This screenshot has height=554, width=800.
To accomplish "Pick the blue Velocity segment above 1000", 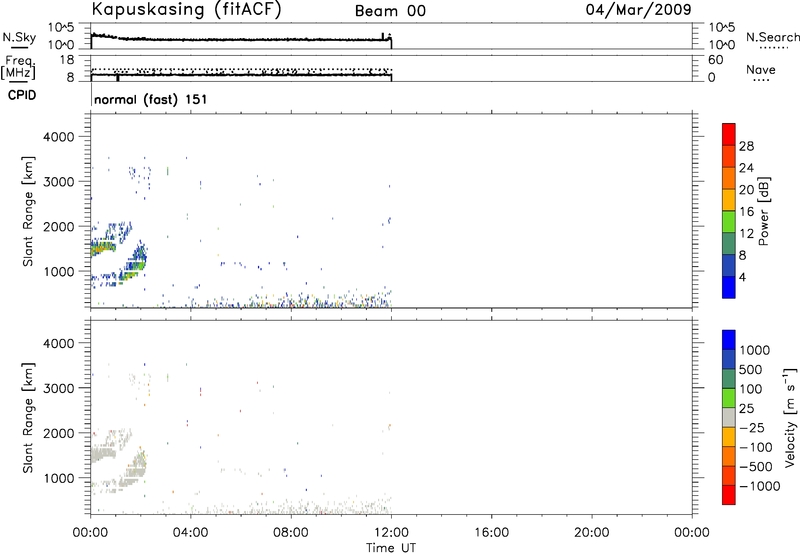I will tap(729, 340).
